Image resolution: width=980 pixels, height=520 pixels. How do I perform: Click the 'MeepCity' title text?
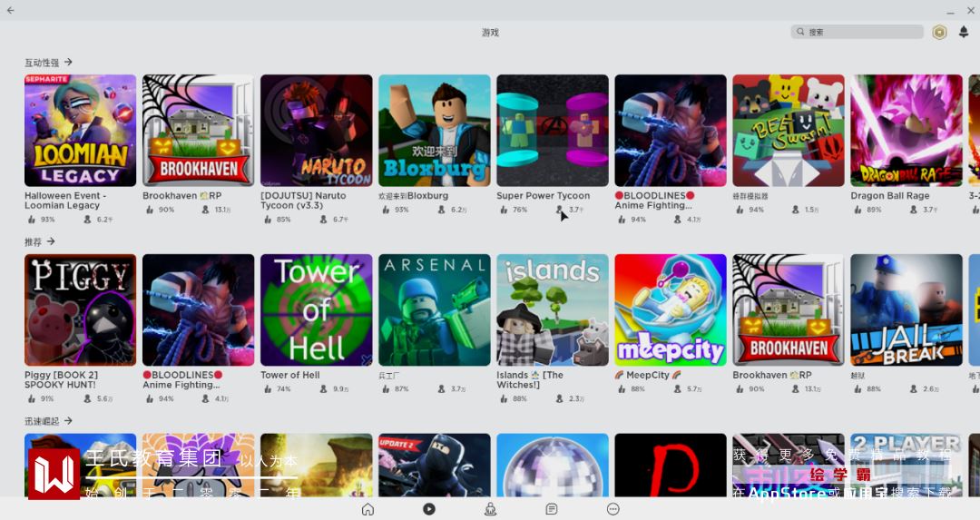(x=648, y=375)
